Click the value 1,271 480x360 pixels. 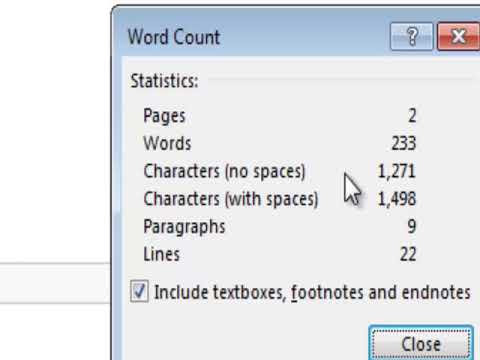[396, 171]
